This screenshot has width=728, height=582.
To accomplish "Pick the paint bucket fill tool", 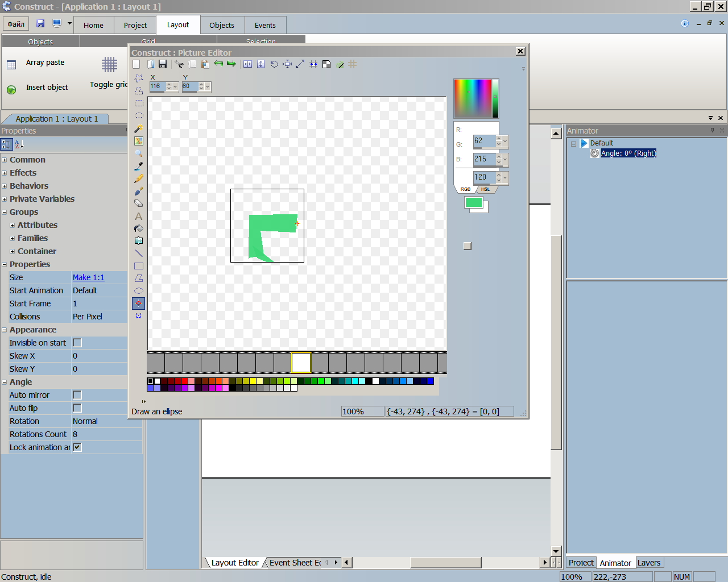I will coord(138,228).
